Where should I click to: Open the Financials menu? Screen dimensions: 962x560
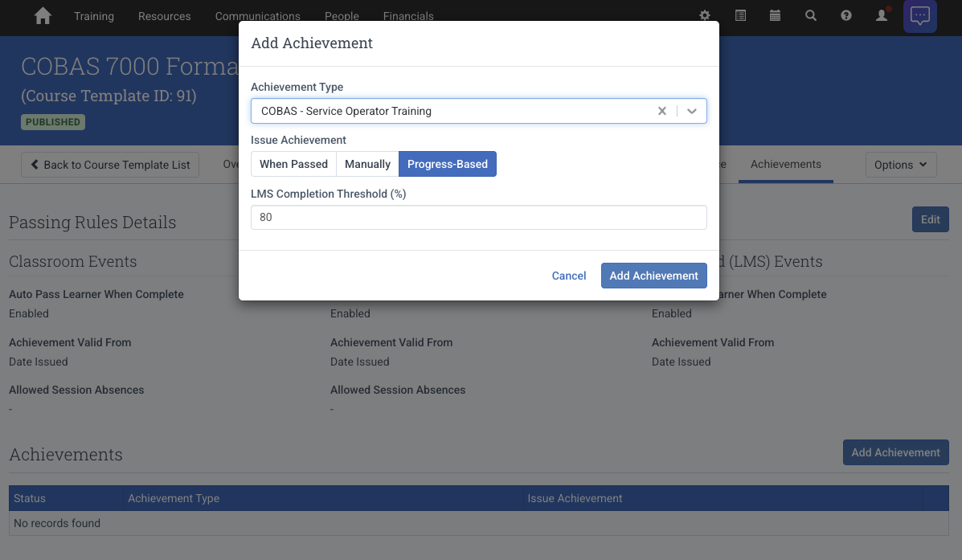pyautogui.click(x=408, y=16)
